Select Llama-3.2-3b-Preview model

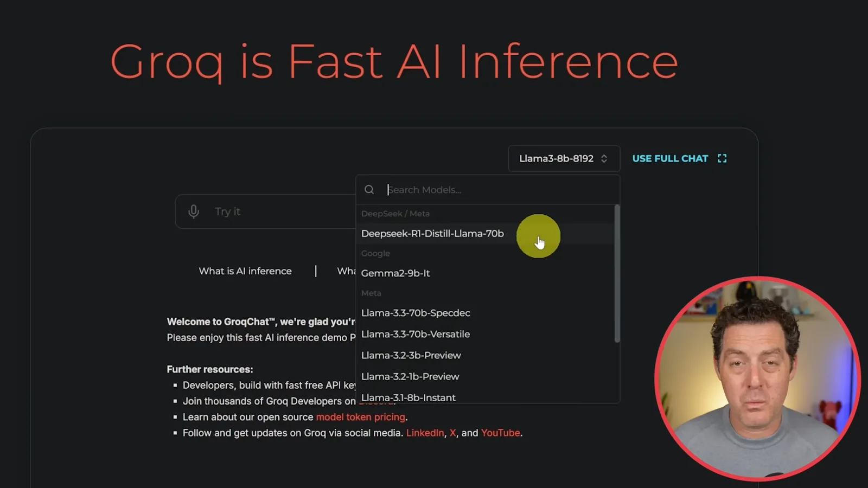click(x=486, y=355)
